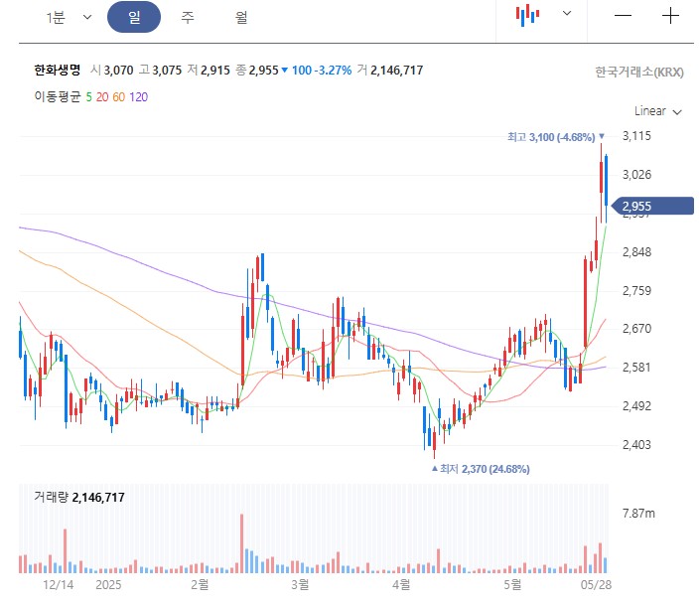
Task: Toggle the 5-day moving average
Action: (x=88, y=97)
